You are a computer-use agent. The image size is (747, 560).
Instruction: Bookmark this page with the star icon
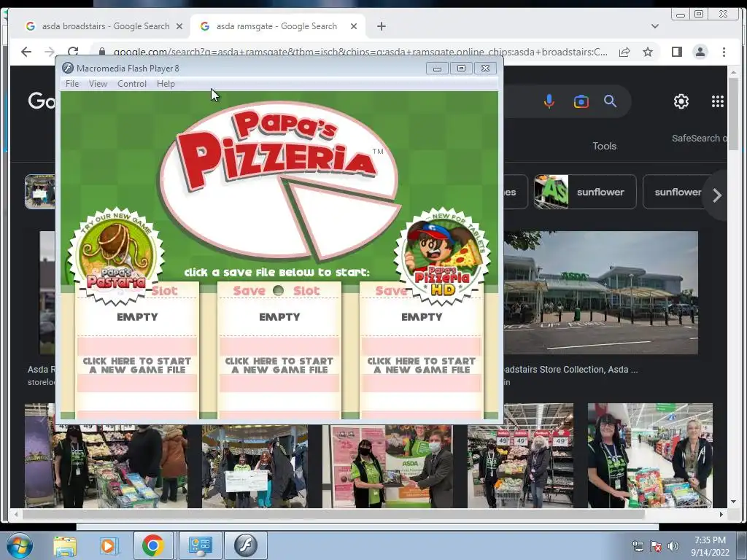click(x=648, y=52)
